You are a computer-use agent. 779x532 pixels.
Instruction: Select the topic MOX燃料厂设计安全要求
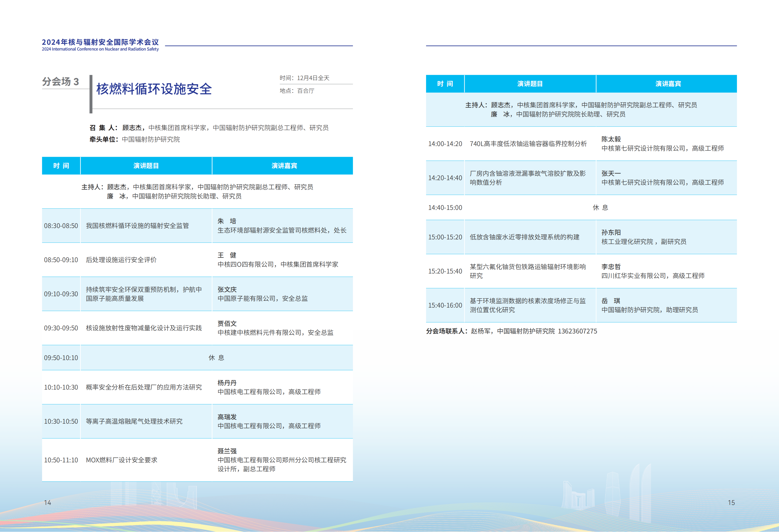(x=122, y=460)
